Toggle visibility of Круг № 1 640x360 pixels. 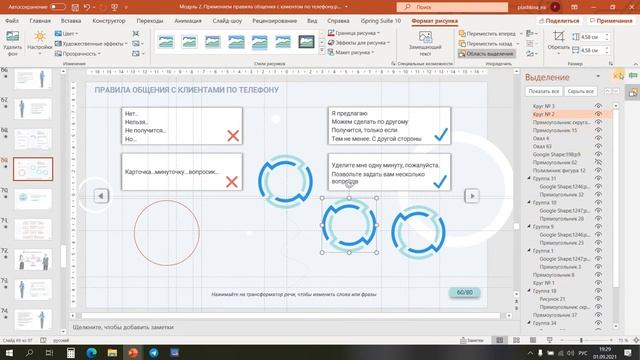(x=598, y=282)
